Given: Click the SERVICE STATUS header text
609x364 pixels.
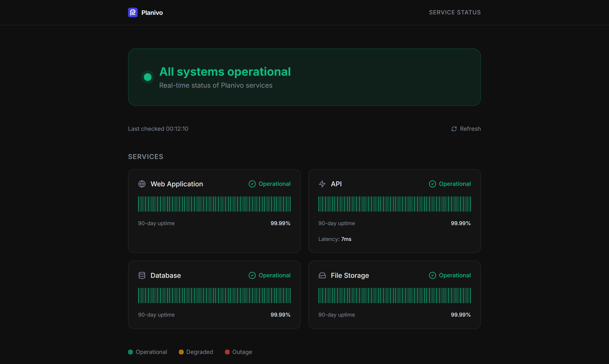Looking at the screenshot, I should tap(455, 12).
